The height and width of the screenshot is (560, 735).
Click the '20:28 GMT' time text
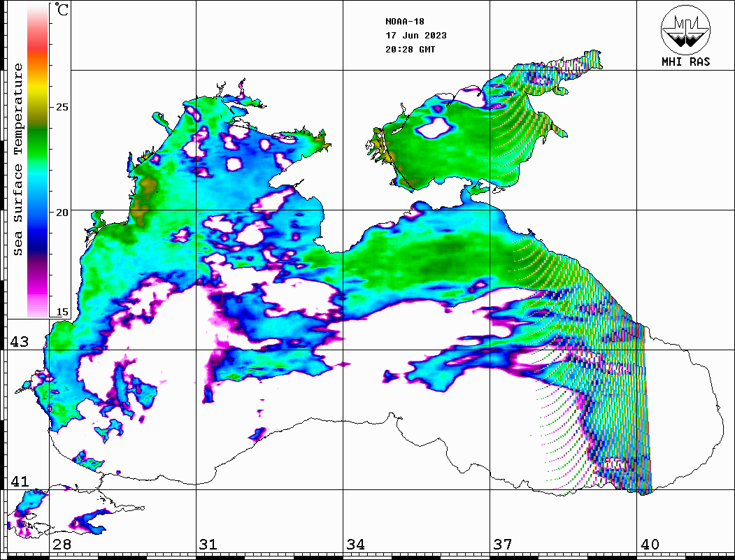(411, 49)
